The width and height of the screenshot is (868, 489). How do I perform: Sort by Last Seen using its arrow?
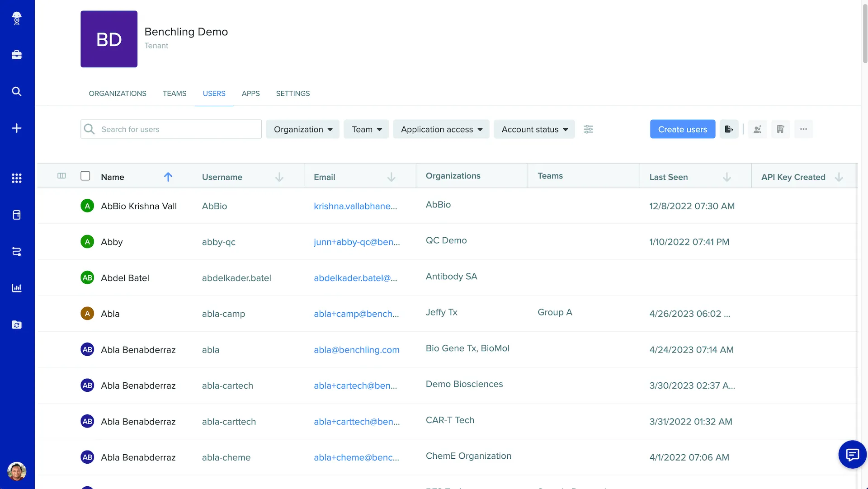coord(727,177)
